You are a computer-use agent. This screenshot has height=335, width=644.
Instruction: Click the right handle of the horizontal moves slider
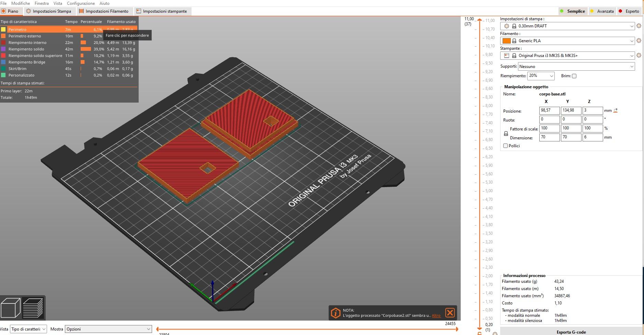coord(457,329)
